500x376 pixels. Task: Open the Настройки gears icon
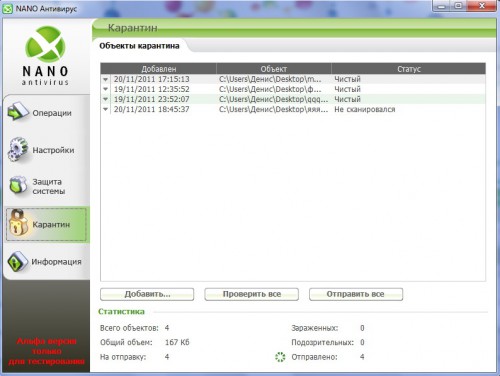pyautogui.click(x=18, y=149)
